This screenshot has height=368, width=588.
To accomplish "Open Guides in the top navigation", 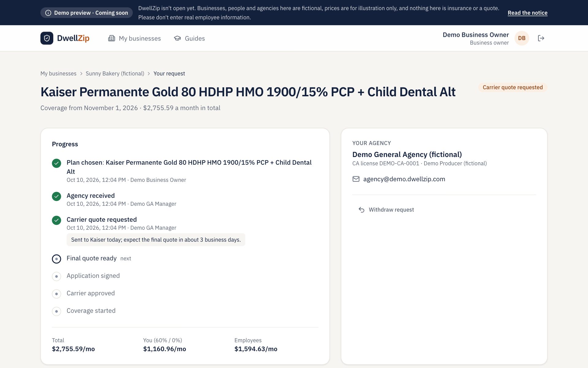I will coord(189,38).
